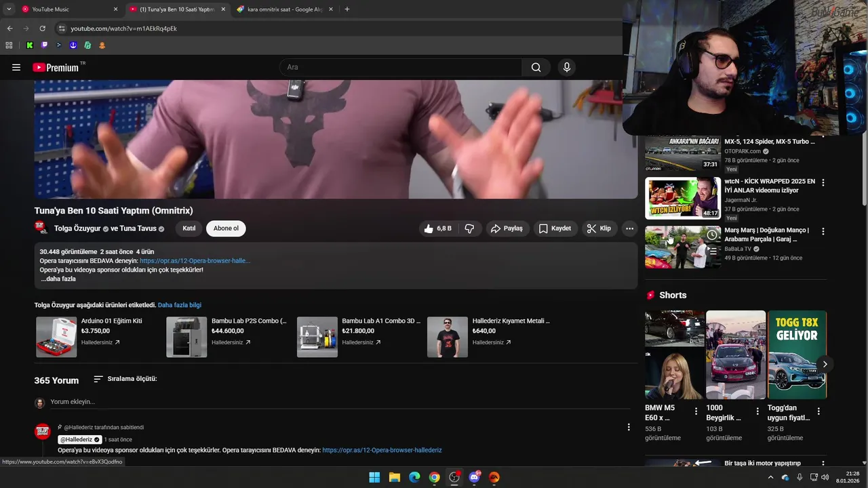Screen dimensions: 868x488
Task: Reload the page with refresh icon
Action: click(42, 28)
